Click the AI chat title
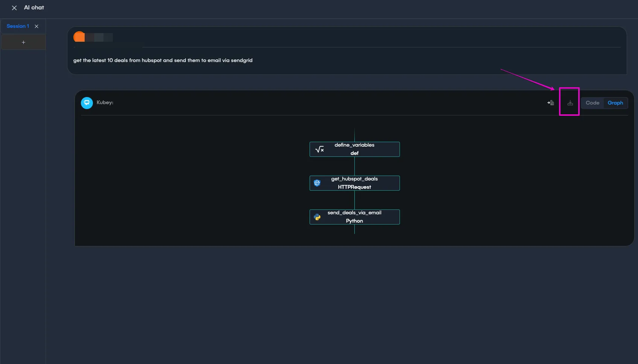The height and width of the screenshot is (364, 638). tap(34, 8)
